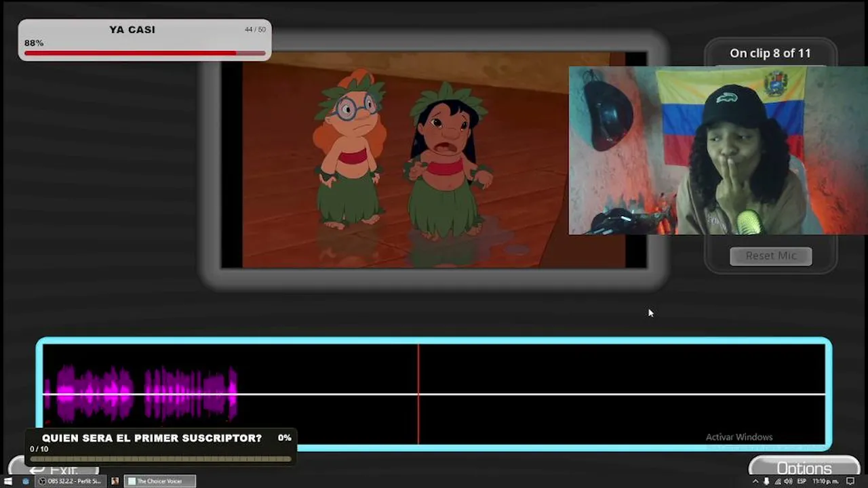Open the portrait thumbnail taskbar app

coord(115,481)
